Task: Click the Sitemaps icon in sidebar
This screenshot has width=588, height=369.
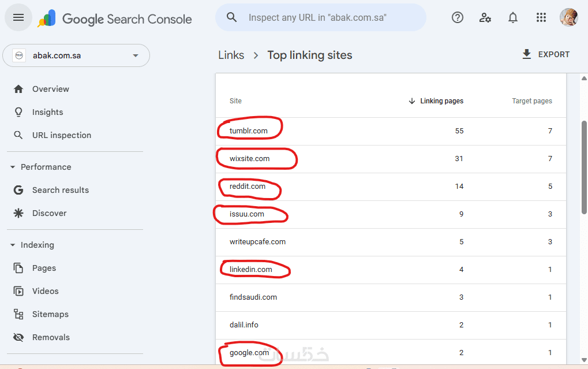Action: (18, 314)
